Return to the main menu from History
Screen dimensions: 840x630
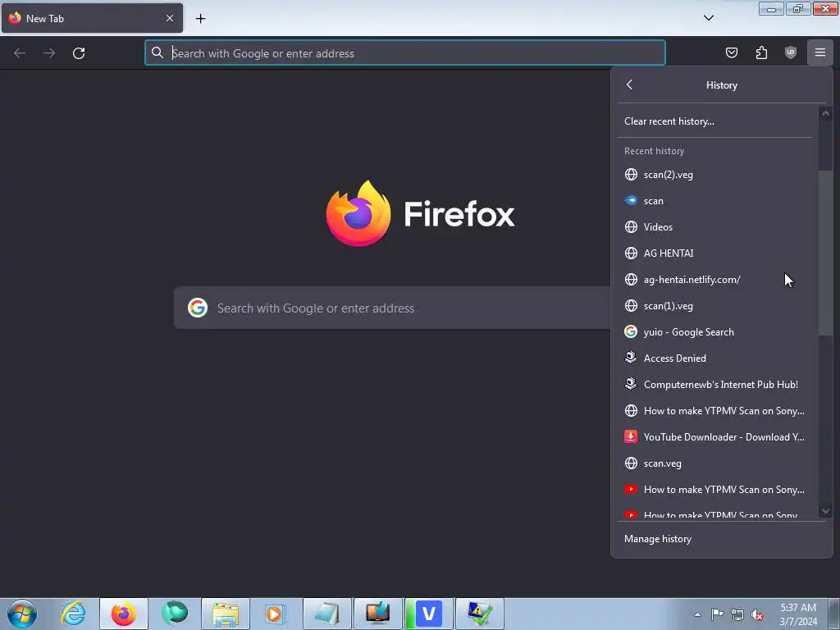click(x=629, y=84)
